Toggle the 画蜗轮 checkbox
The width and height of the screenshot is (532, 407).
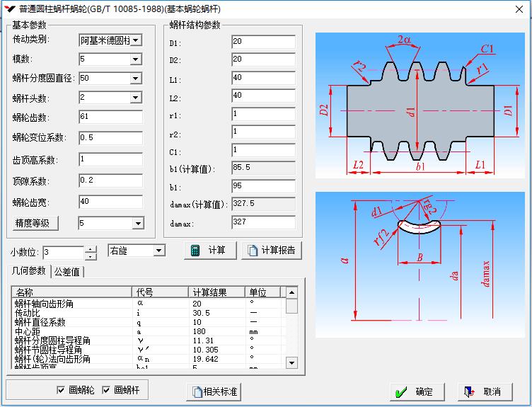(62, 390)
